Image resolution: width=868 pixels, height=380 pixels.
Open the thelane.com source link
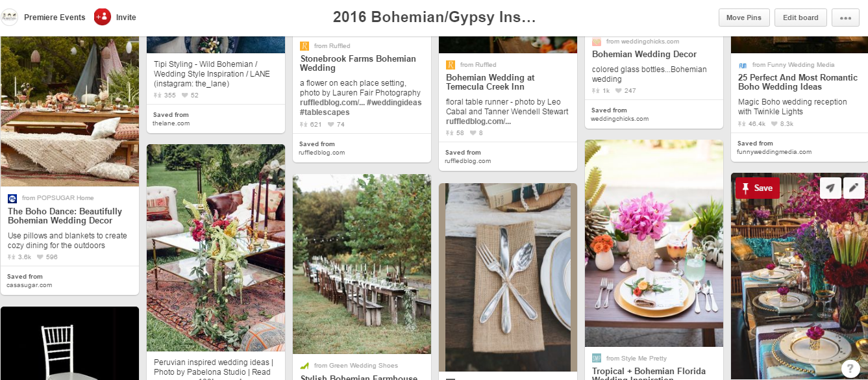click(171, 123)
